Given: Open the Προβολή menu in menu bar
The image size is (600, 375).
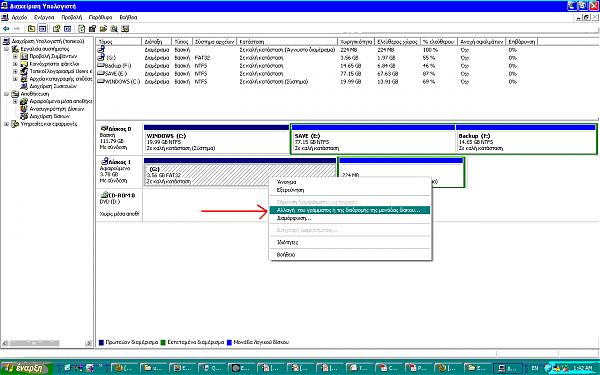Looking at the screenshot, I should 72,18.
